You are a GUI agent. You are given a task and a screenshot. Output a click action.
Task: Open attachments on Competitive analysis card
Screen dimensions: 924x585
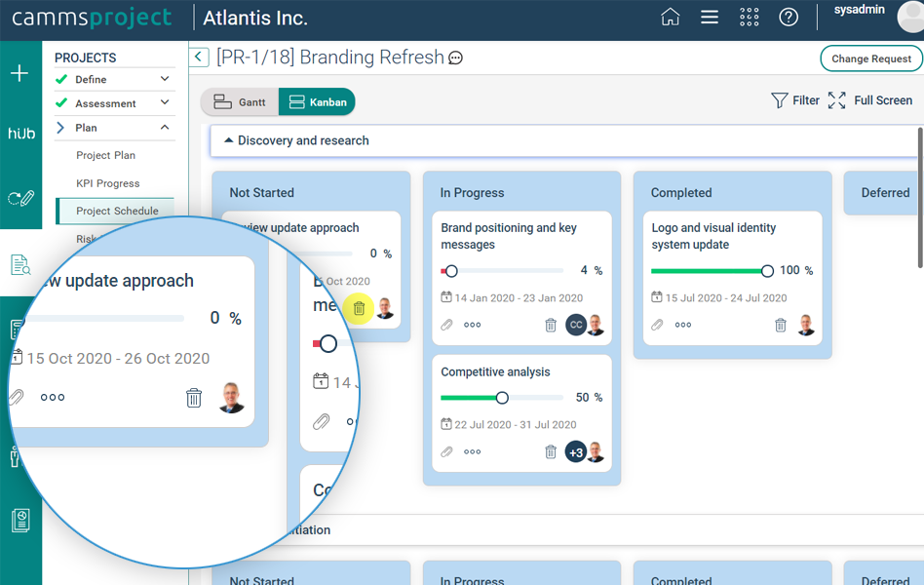click(447, 451)
